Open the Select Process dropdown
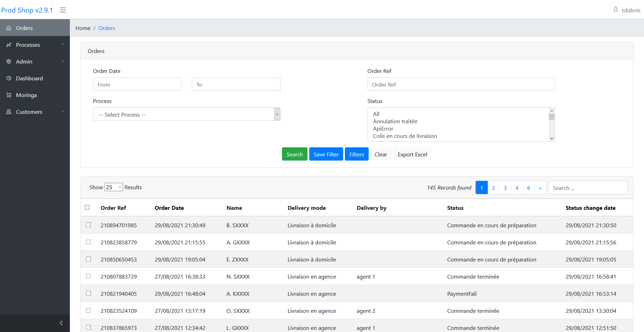 pos(186,115)
